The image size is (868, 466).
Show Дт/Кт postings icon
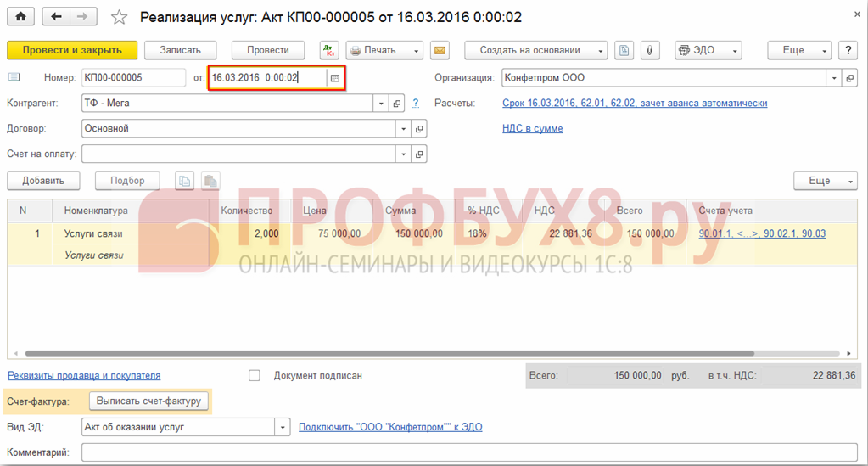click(329, 50)
